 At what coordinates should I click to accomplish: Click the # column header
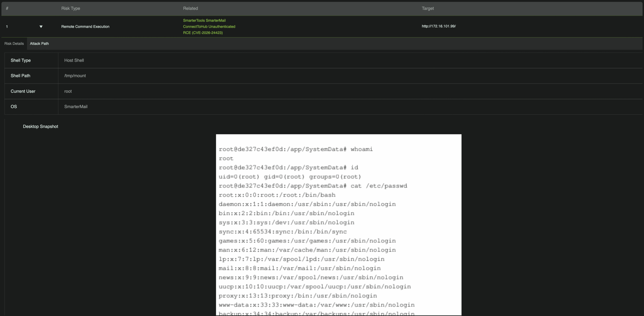coord(7,8)
